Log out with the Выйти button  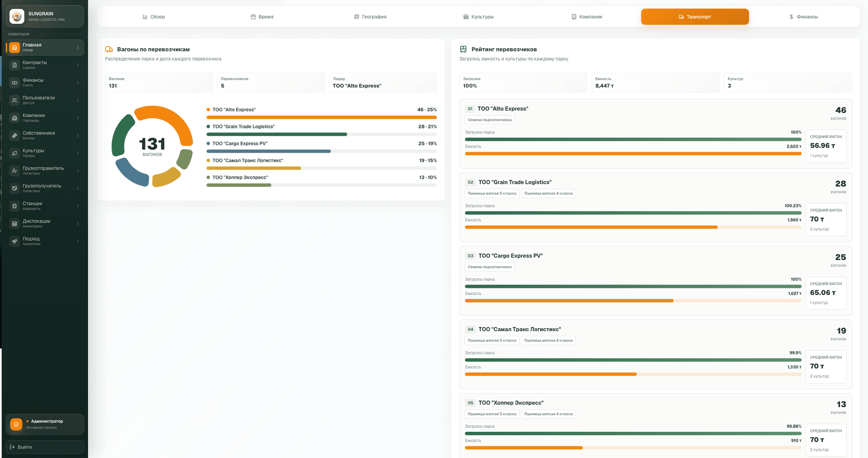click(x=45, y=447)
